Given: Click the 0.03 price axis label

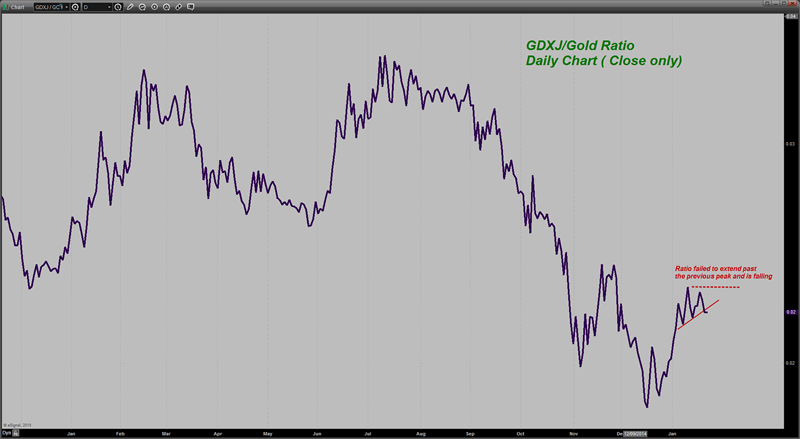Looking at the screenshot, I should (790, 144).
